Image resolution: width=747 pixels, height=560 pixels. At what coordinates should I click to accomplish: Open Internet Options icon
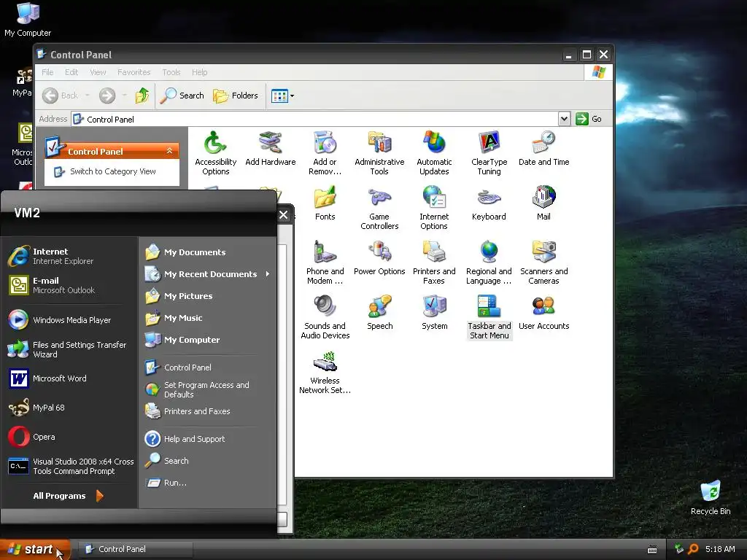(x=434, y=208)
